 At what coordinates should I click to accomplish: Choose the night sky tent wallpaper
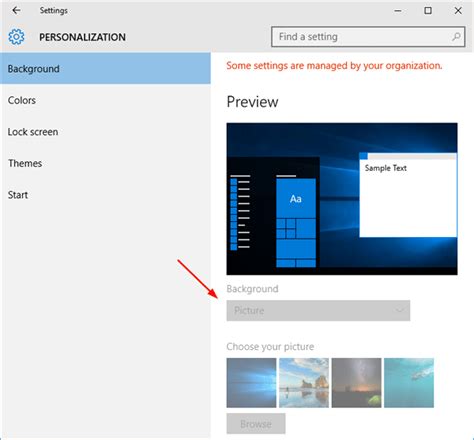[x=356, y=383]
